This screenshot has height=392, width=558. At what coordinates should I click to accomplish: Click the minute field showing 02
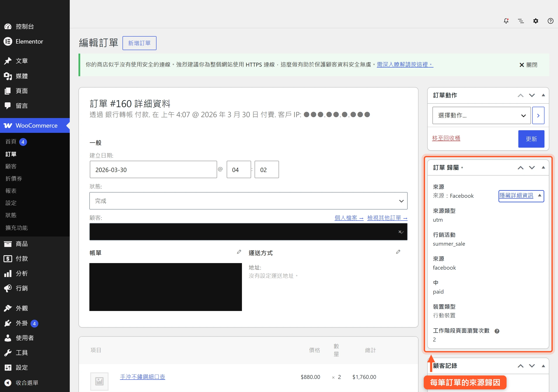267,169
